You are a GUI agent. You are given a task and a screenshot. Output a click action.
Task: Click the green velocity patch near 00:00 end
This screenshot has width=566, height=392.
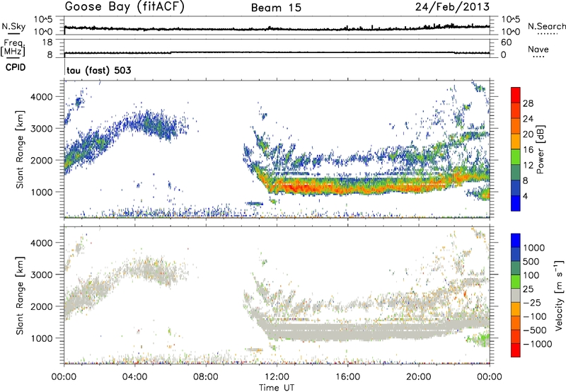tap(480, 340)
